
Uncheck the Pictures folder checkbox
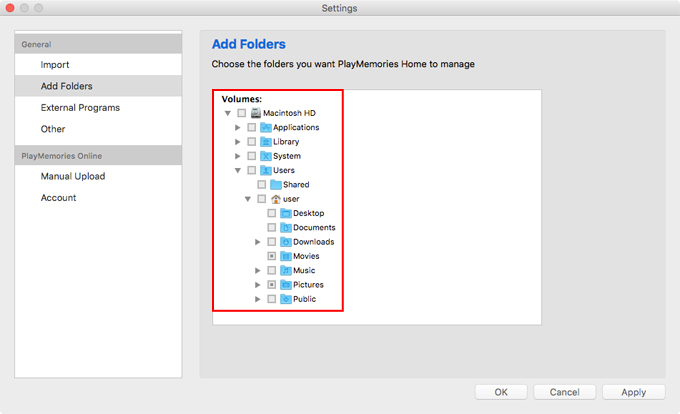click(271, 285)
